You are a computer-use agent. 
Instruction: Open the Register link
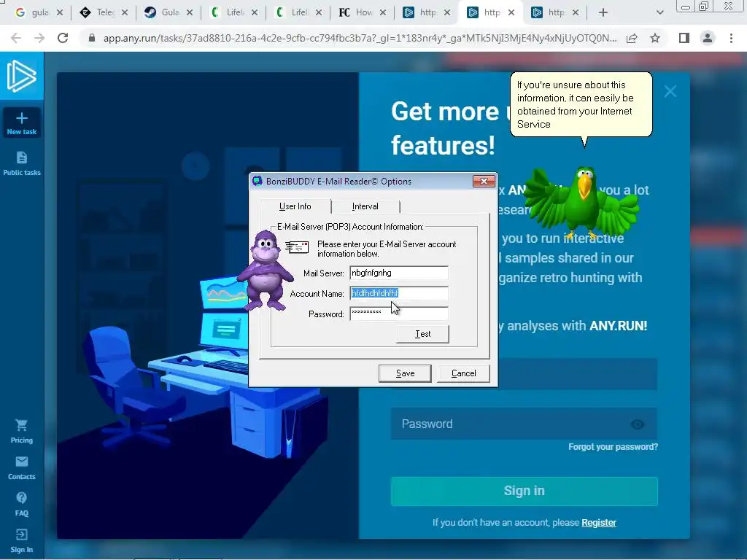click(599, 522)
